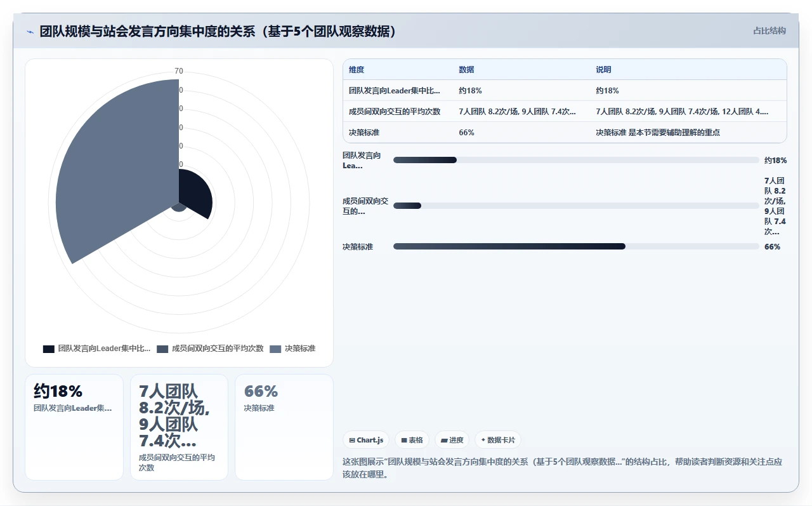This screenshot has height=506, width=812.
Task: Click the 进度 chip
Action: tap(452, 440)
